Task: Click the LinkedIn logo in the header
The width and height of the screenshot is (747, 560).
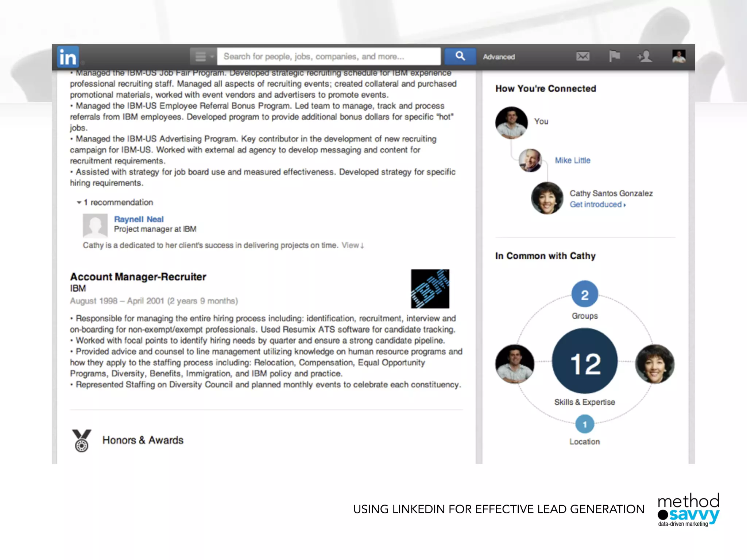Action: pos(68,57)
